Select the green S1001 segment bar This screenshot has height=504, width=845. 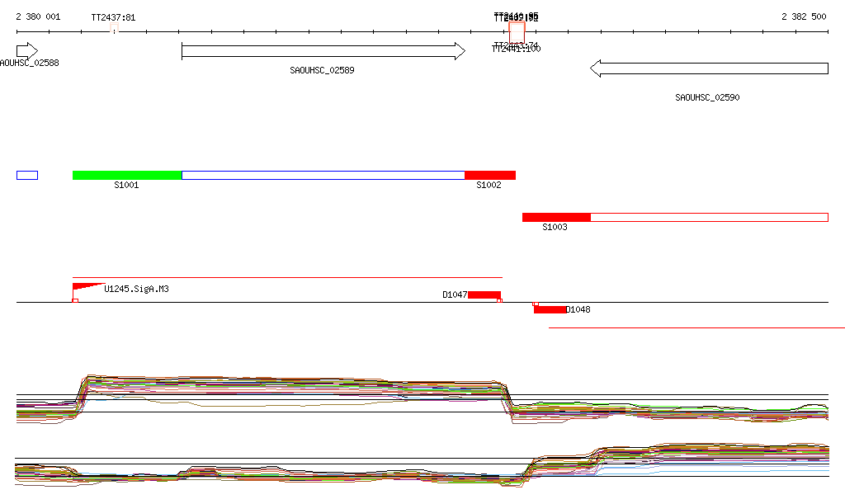click(127, 175)
